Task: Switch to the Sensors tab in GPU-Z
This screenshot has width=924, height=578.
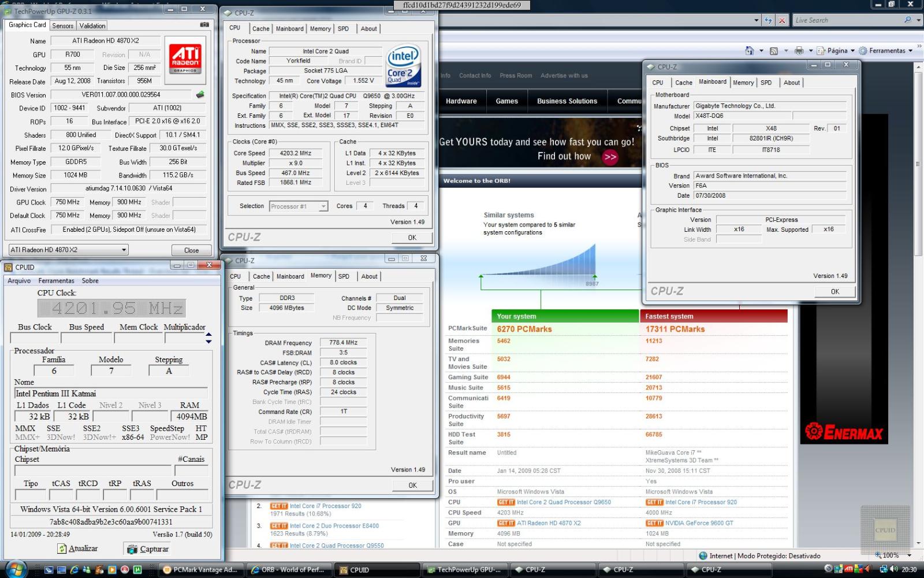Action: click(62, 25)
